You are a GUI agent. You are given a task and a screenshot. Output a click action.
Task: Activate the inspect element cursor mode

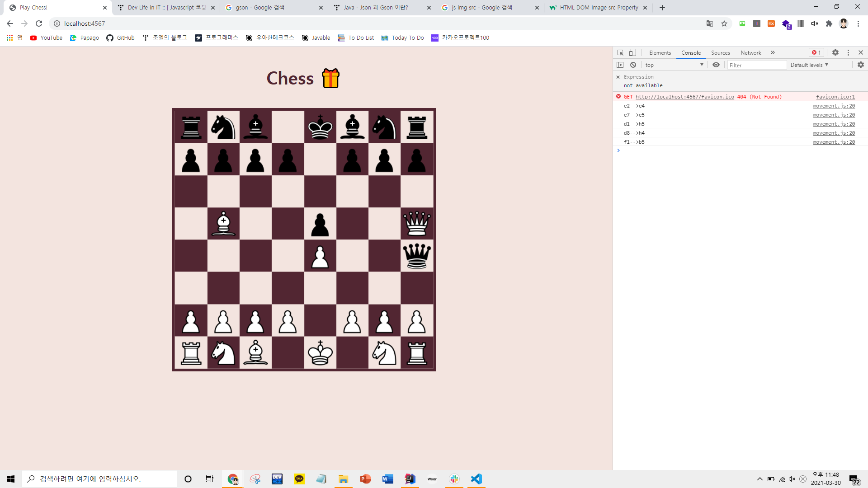pyautogui.click(x=620, y=52)
